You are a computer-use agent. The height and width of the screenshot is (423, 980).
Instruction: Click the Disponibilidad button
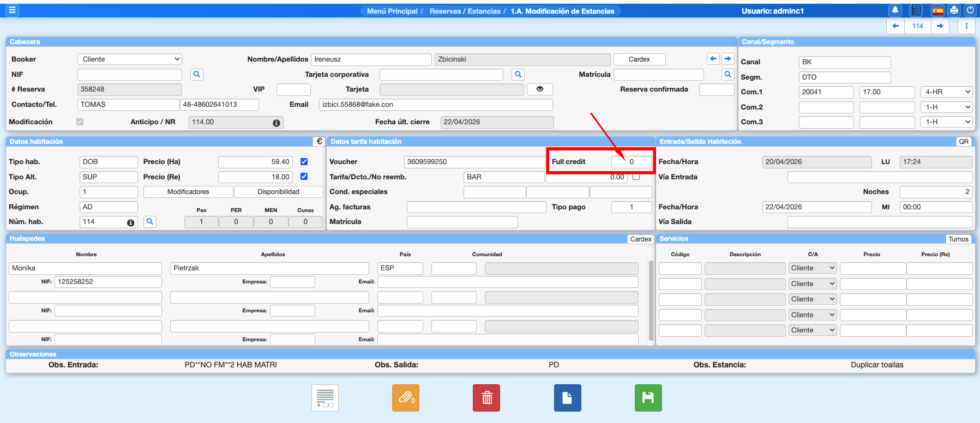point(278,192)
